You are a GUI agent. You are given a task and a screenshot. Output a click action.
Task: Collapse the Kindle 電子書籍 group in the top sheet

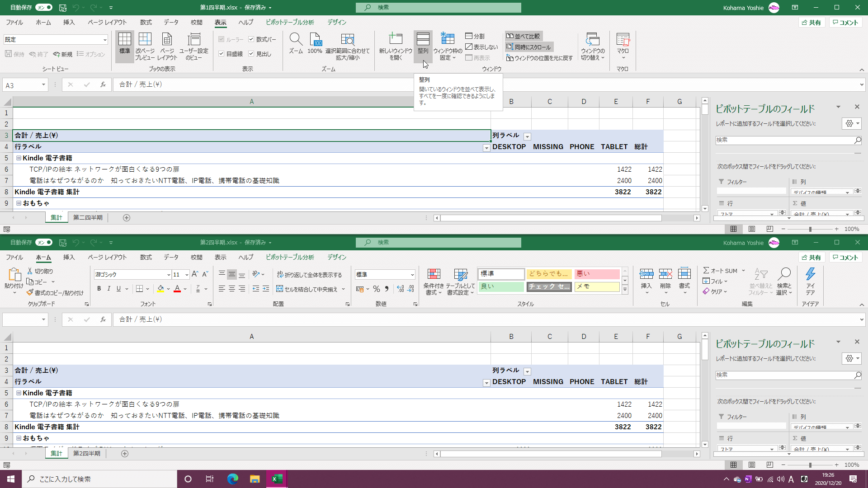click(19, 158)
